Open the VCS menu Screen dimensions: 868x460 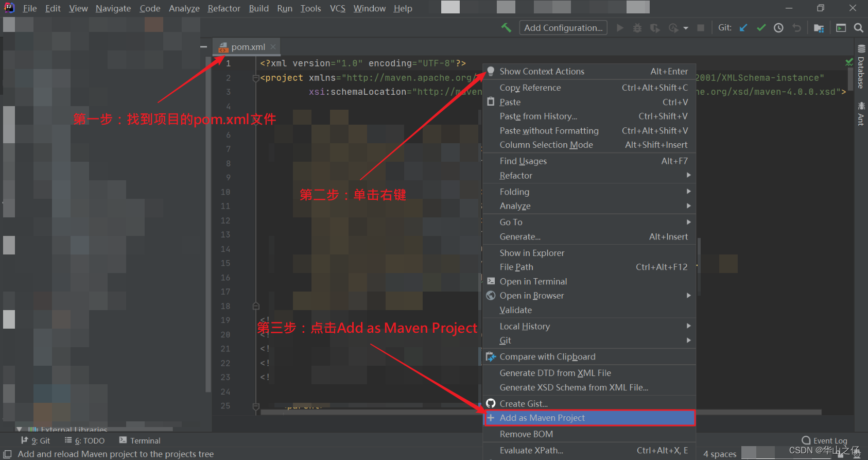[x=338, y=8]
